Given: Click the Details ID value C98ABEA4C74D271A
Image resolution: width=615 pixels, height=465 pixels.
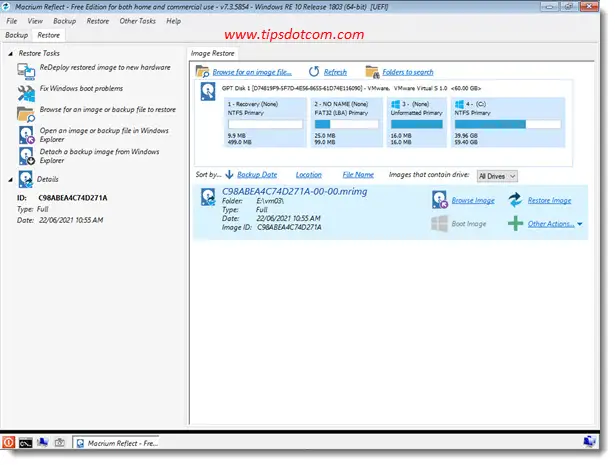Looking at the screenshot, I should 73,198.
